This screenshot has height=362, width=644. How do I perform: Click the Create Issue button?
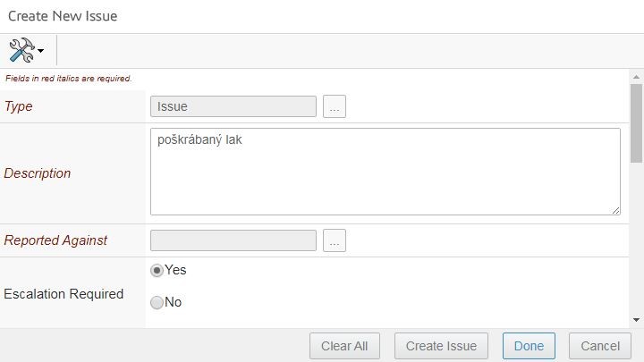pos(441,346)
